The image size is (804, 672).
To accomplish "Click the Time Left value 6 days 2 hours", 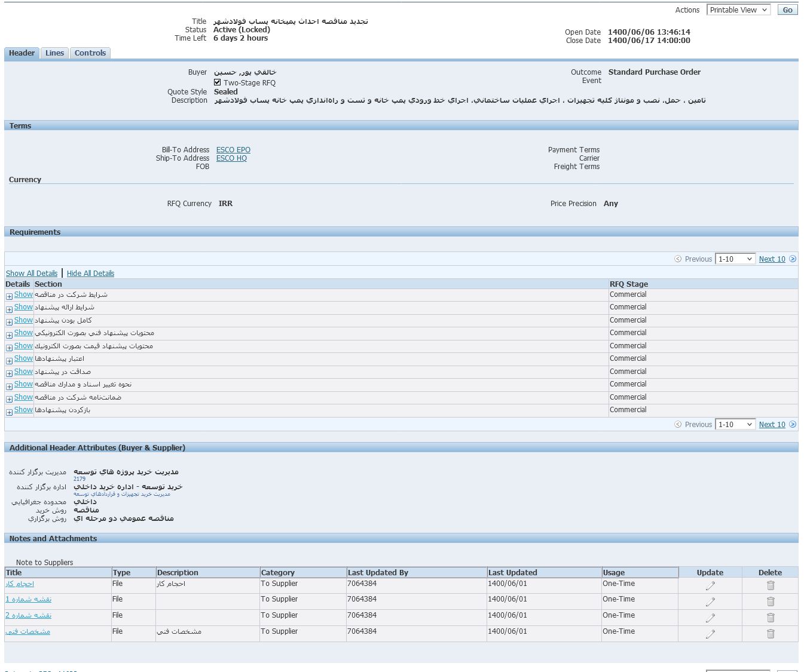I will tap(240, 38).
